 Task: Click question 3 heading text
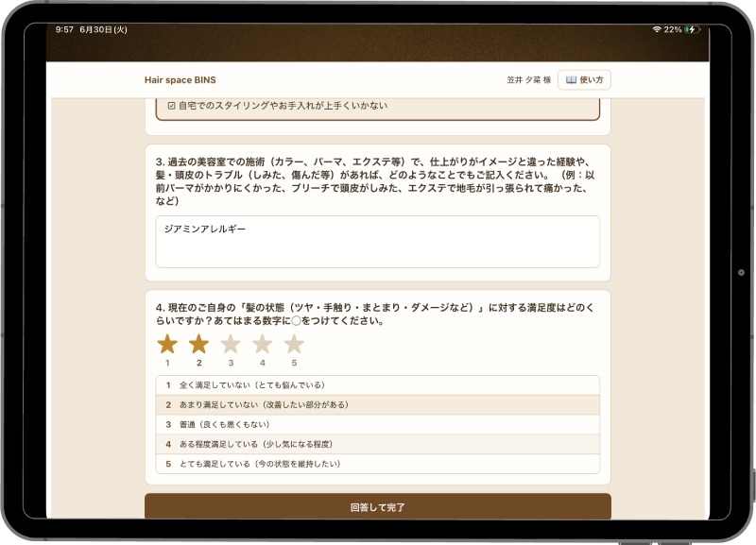click(x=375, y=181)
